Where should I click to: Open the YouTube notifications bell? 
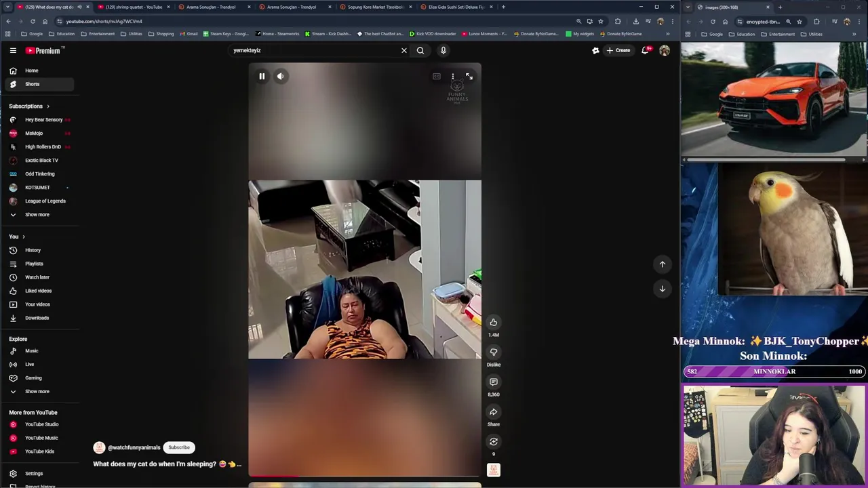(x=646, y=50)
